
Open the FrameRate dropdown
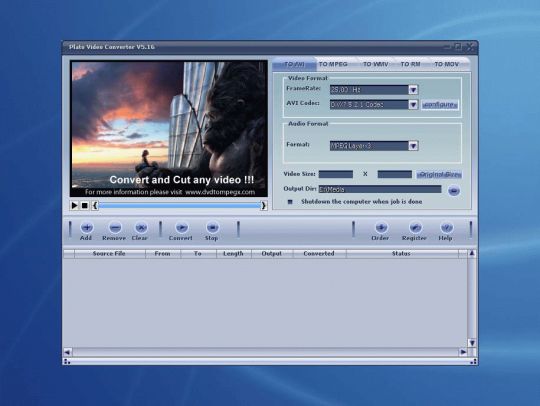coord(413,90)
